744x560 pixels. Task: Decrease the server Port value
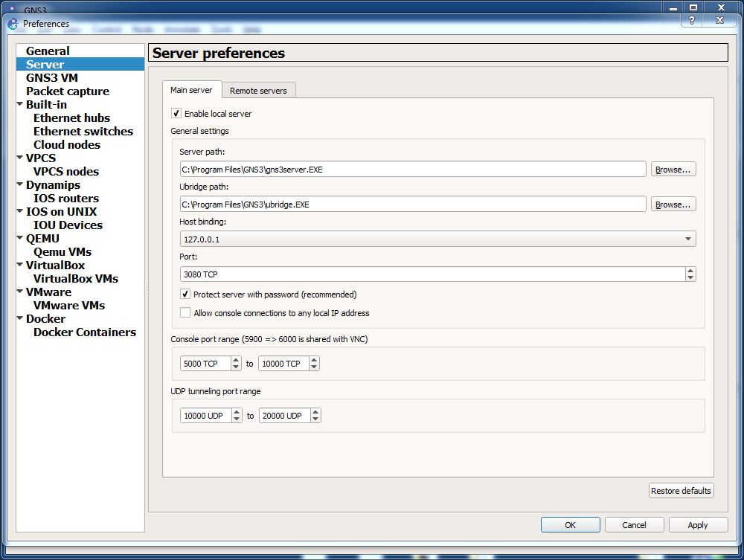tap(690, 278)
